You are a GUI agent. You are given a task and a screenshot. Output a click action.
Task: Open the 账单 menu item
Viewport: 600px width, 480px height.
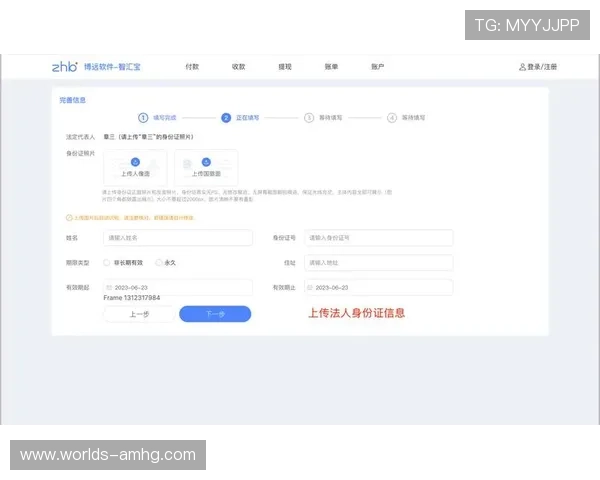pos(331,67)
